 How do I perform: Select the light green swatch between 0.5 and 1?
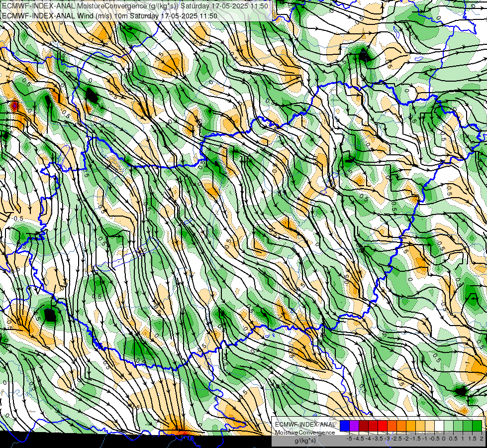click(458, 426)
